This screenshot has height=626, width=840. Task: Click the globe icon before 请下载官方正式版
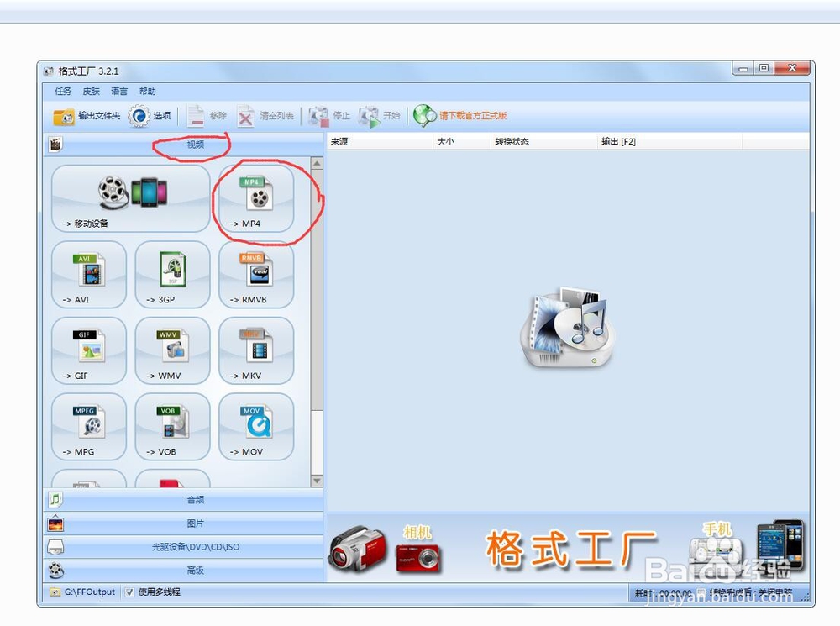(x=425, y=116)
